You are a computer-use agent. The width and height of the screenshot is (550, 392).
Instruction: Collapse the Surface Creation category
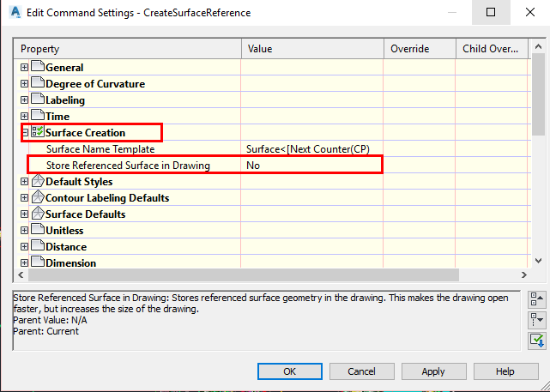point(24,133)
